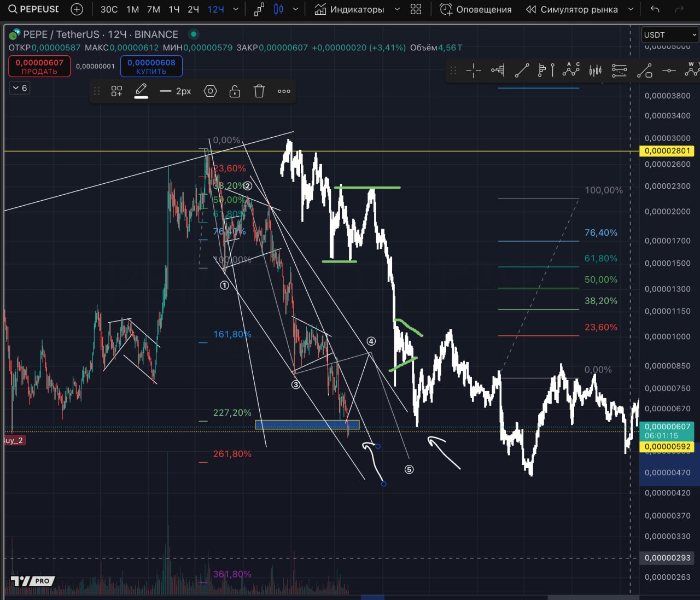Click the red ПРОДАТЬ sell button
700x600 pixels.
pos(39,67)
